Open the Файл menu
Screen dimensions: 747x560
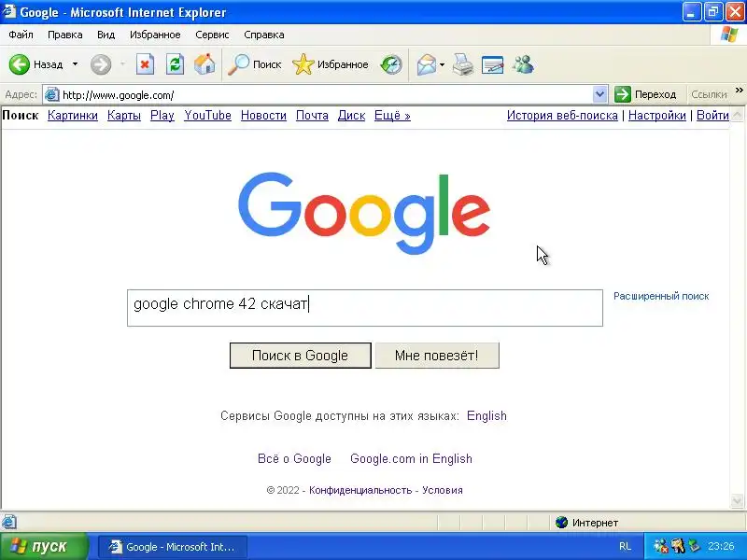pos(21,35)
